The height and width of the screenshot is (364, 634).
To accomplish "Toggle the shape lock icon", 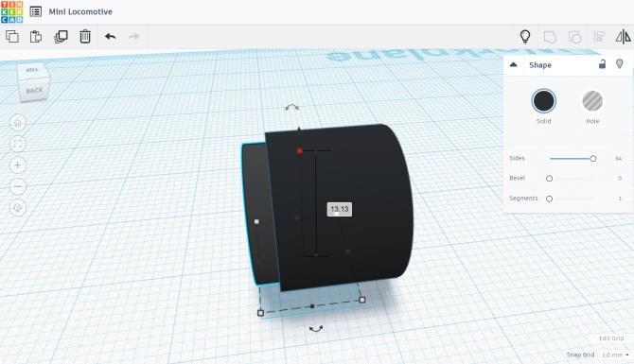I will coord(603,64).
